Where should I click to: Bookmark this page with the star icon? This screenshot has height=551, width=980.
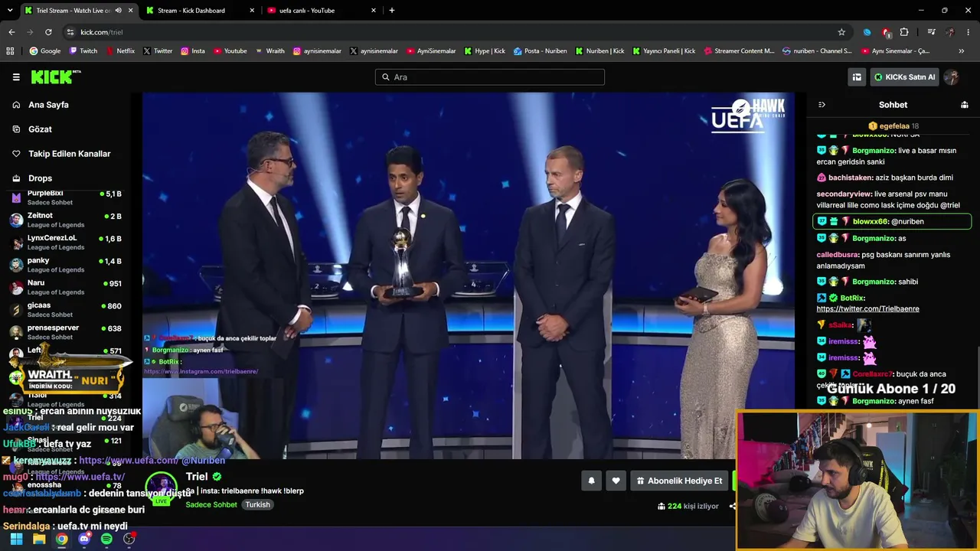(x=841, y=32)
